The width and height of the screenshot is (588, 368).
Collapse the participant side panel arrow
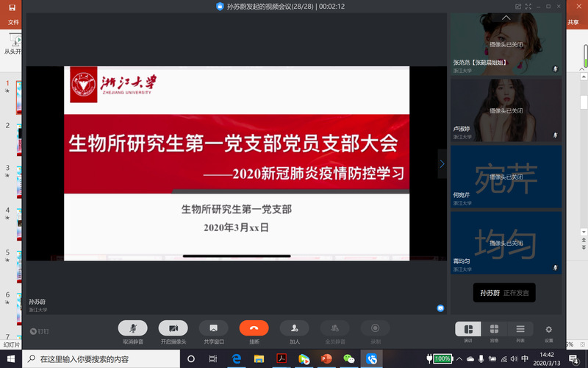pyautogui.click(x=442, y=163)
